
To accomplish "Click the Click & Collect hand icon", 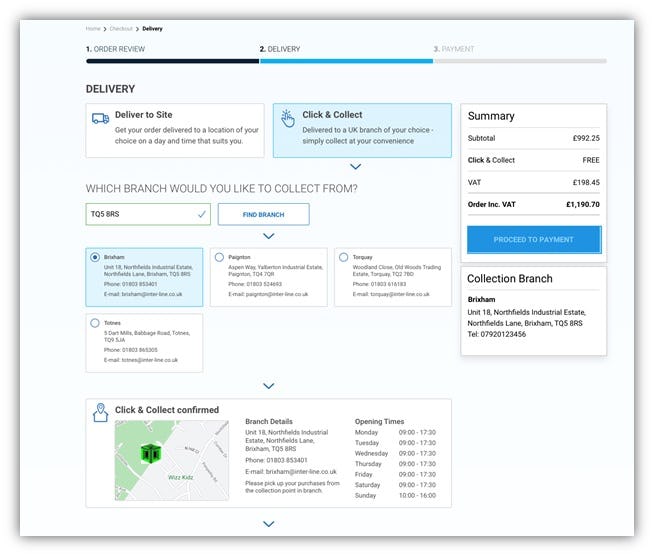I will pyautogui.click(x=287, y=118).
